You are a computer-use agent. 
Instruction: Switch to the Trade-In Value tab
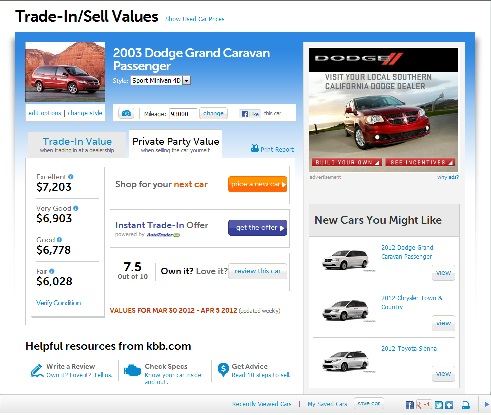77,144
